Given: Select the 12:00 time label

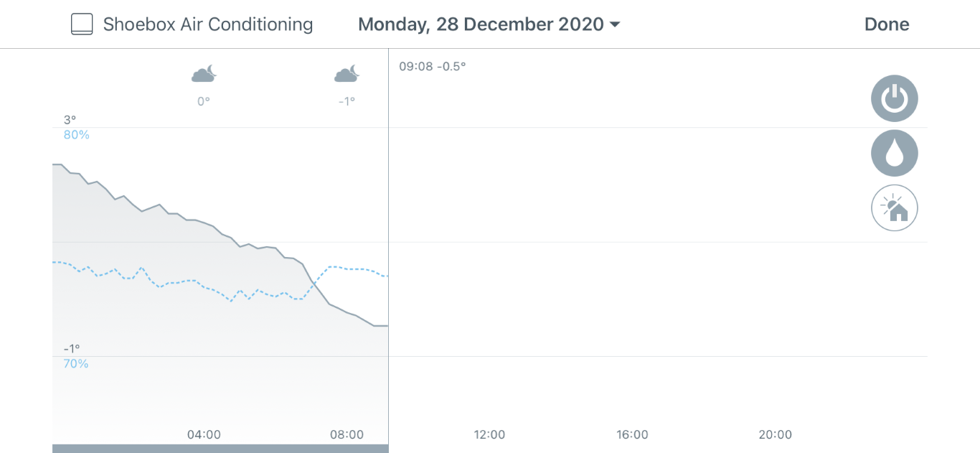Looking at the screenshot, I should click(489, 434).
